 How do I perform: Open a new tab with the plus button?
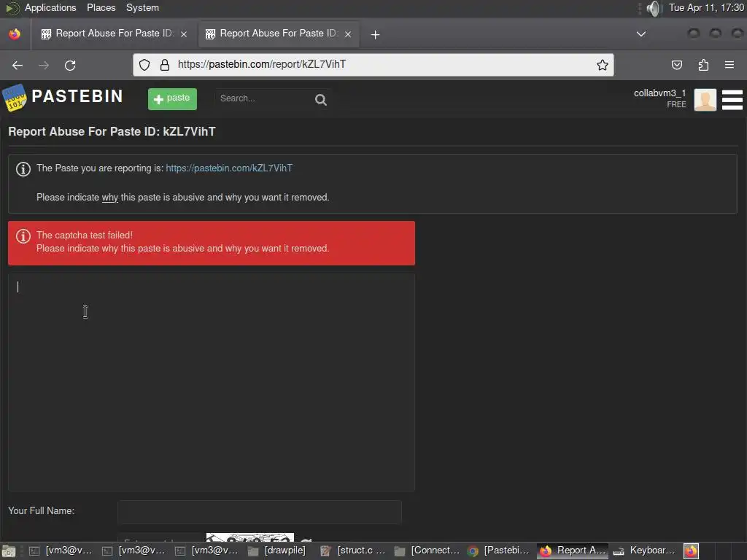376,34
